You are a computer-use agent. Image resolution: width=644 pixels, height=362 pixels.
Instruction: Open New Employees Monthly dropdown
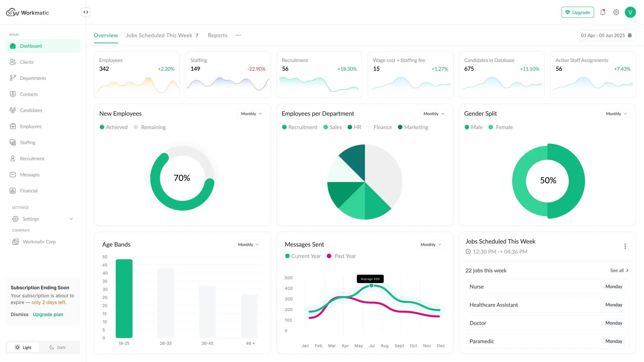point(251,114)
